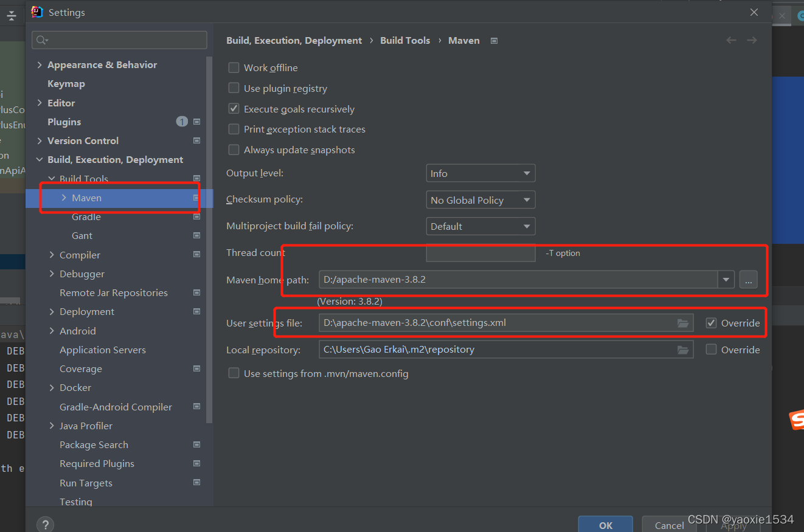Uncheck Override for User settings file
804x532 pixels.
[711, 323]
